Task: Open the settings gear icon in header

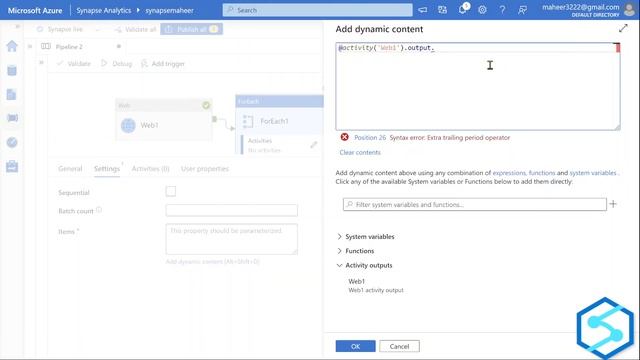Action: 482,10
